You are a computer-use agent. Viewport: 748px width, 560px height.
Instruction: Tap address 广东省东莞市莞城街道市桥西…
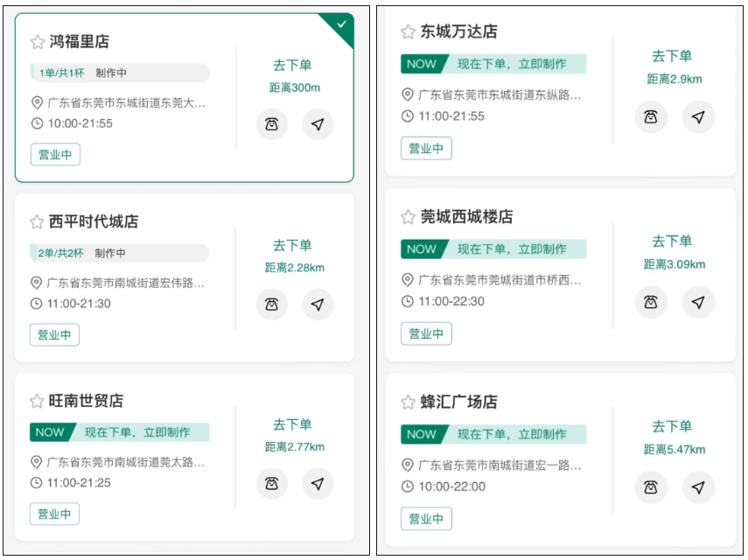500,280
